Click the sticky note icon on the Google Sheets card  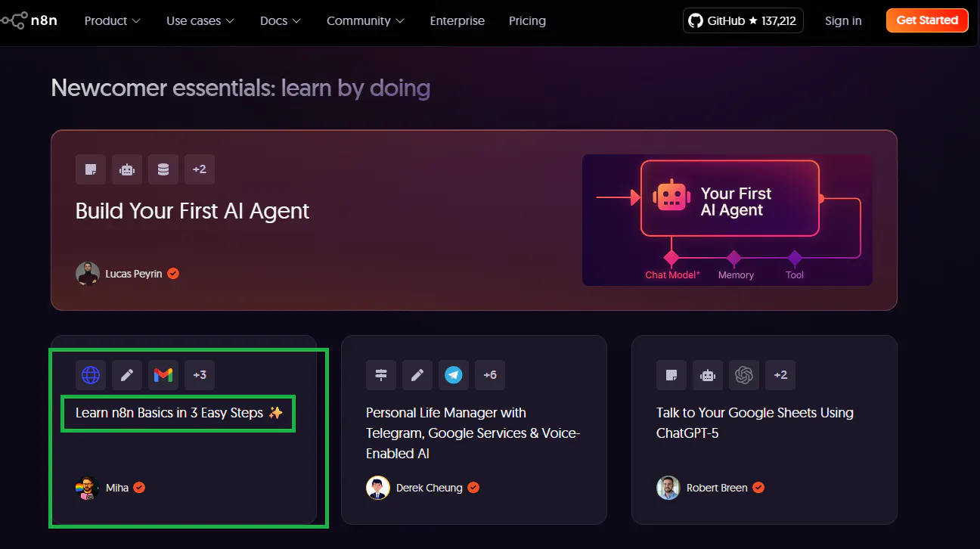tap(671, 375)
